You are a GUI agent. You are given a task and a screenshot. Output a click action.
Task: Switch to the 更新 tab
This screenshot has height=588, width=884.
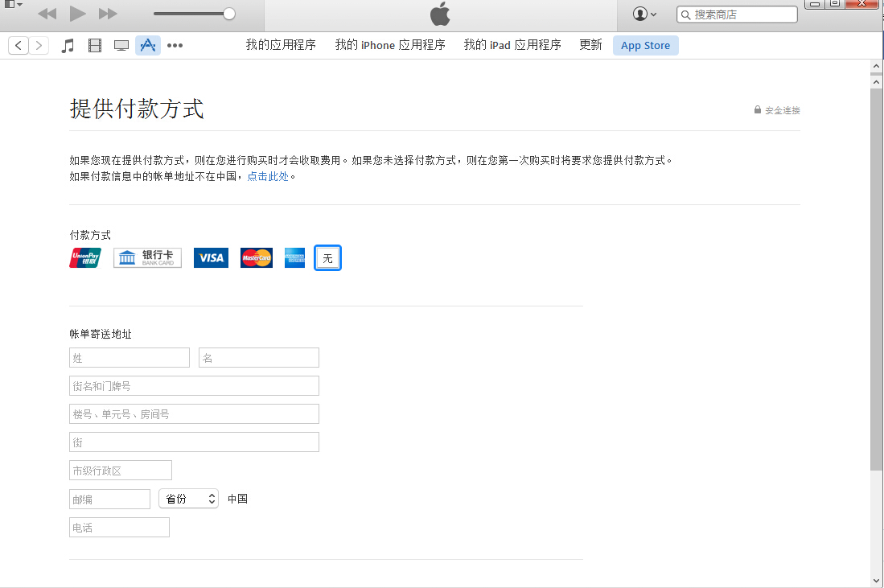click(590, 45)
